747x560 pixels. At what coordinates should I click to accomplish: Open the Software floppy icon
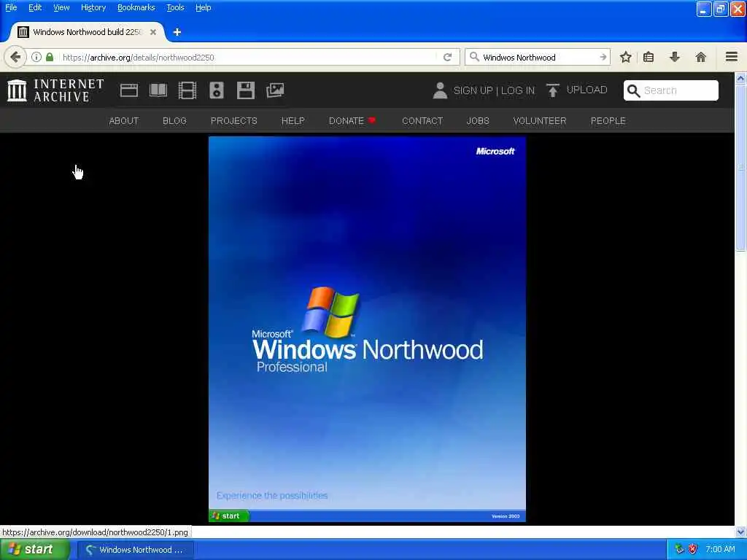pyautogui.click(x=246, y=90)
